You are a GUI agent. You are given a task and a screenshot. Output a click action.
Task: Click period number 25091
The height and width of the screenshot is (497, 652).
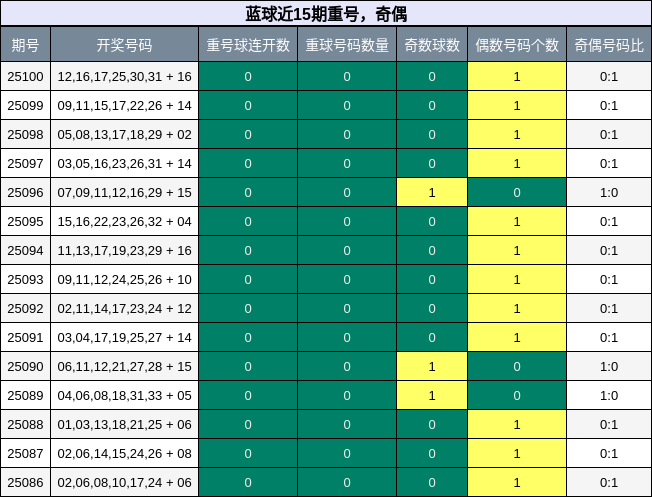(x=25, y=338)
